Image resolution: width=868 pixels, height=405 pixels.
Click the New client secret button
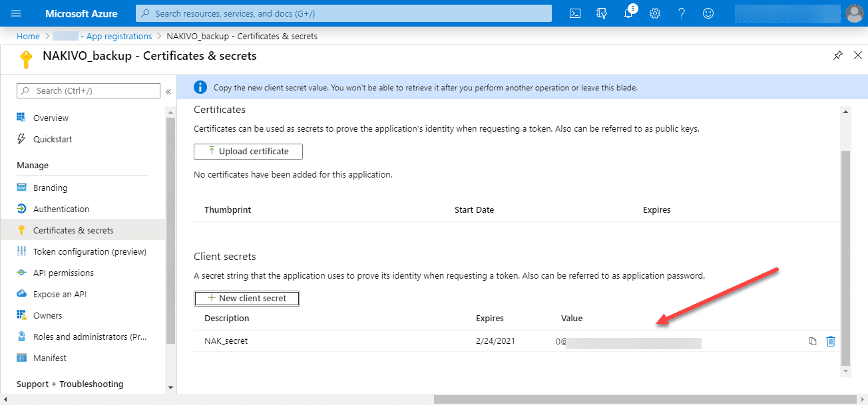(247, 298)
